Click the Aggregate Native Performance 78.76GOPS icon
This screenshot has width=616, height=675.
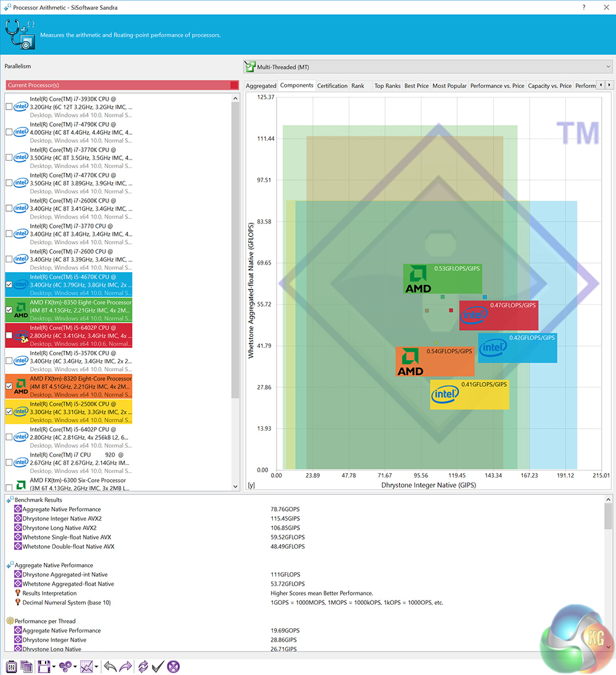[18, 509]
